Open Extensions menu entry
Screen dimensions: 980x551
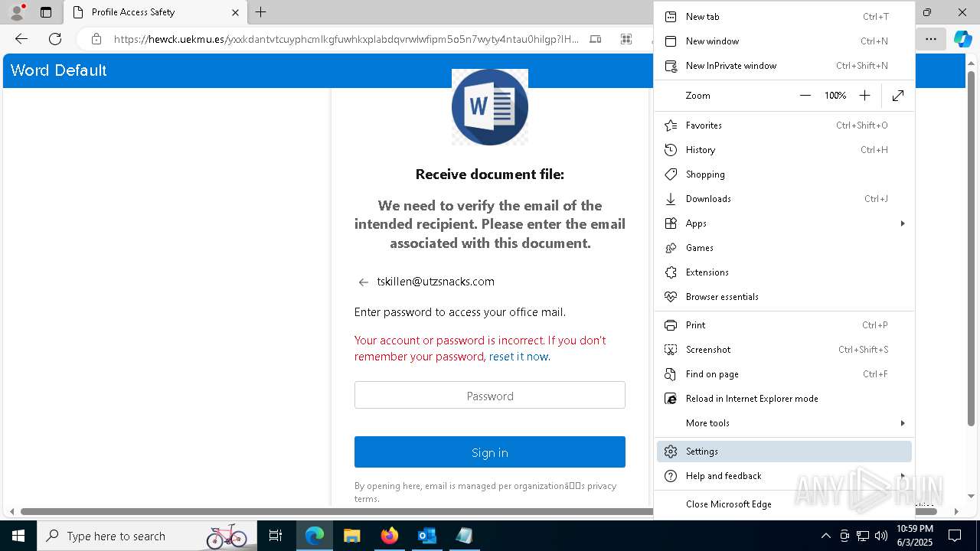784,272
